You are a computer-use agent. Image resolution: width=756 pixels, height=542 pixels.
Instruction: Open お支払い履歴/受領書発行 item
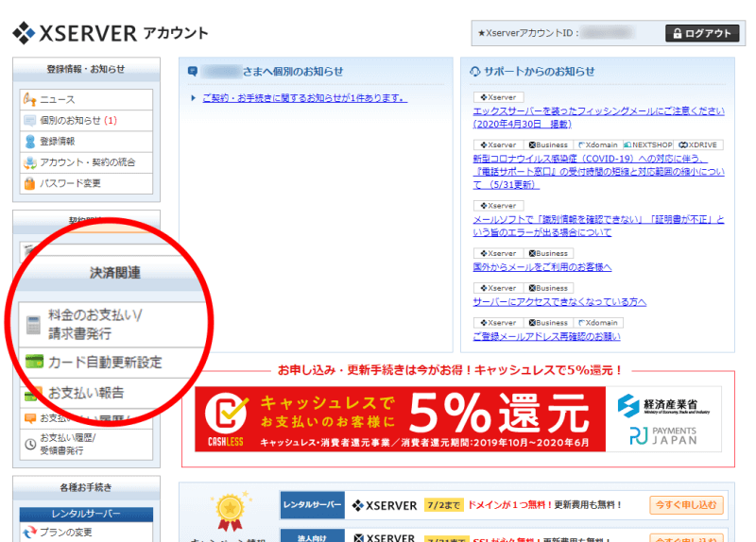(86, 444)
